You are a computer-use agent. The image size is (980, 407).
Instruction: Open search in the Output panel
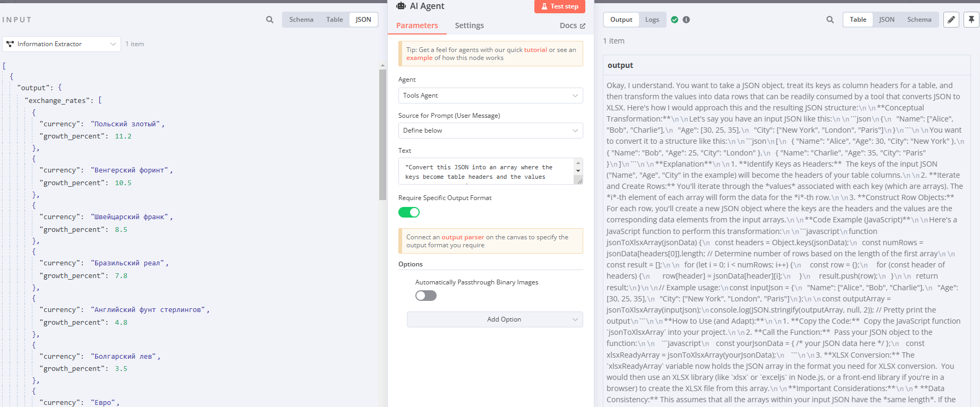pos(830,20)
